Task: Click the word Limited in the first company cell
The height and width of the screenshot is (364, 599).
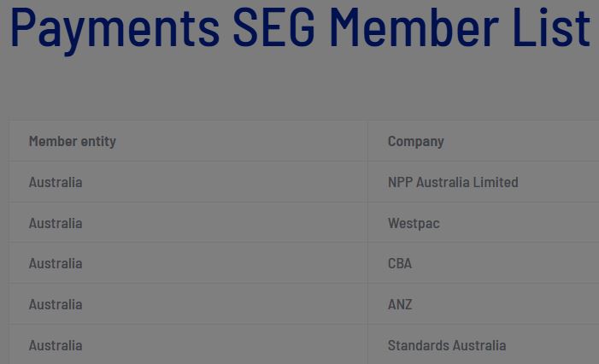Action: [x=496, y=182]
